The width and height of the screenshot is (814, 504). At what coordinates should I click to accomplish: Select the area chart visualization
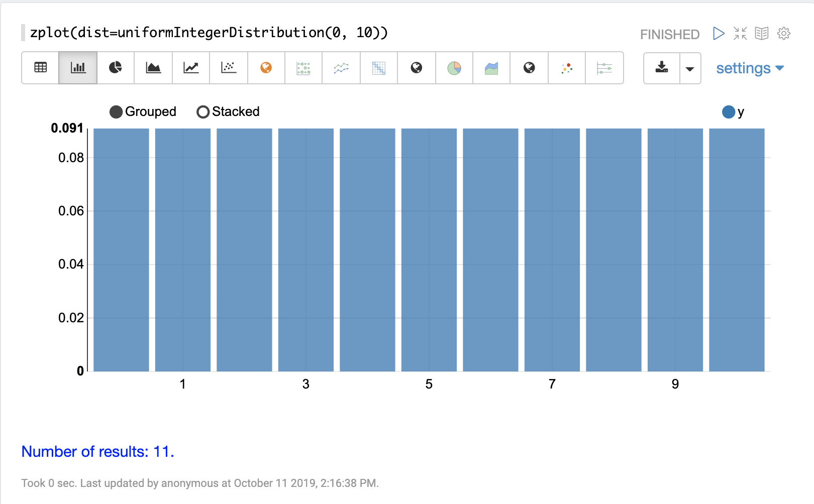click(153, 68)
